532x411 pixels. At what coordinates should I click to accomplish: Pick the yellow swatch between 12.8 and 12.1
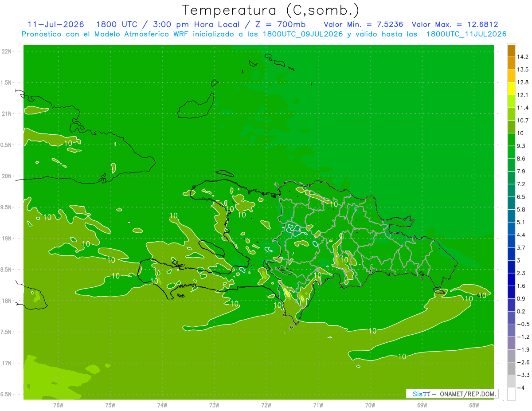pos(511,89)
